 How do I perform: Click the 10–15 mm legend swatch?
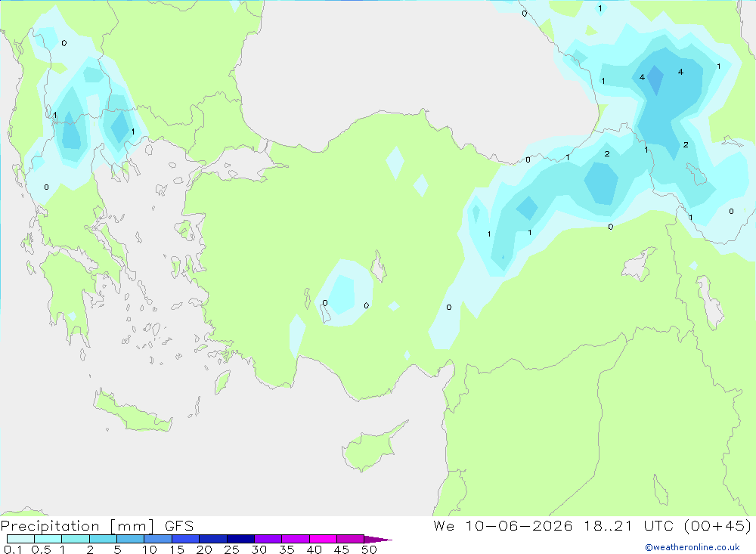(158, 539)
